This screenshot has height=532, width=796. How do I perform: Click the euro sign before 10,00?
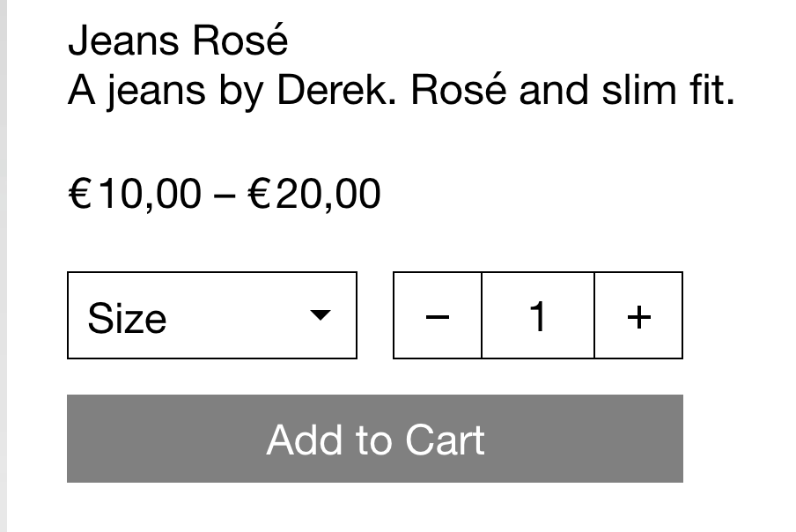point(79,194)
